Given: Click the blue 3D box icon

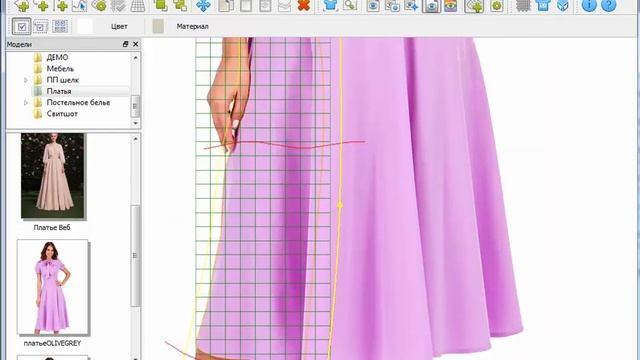Looking at the screenshot, I should tap(562, 5).
